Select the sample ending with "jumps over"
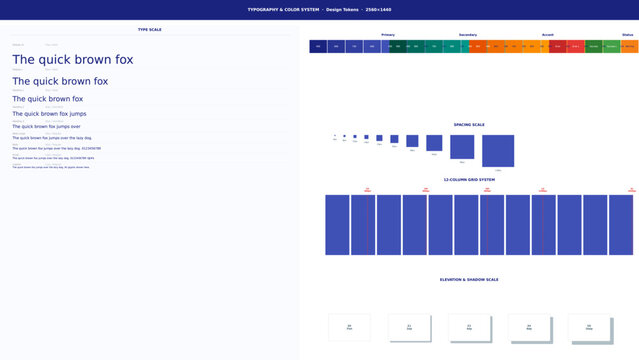Image resolution: width=639 pixels, height=360 pixels. [x=46, y=126]
